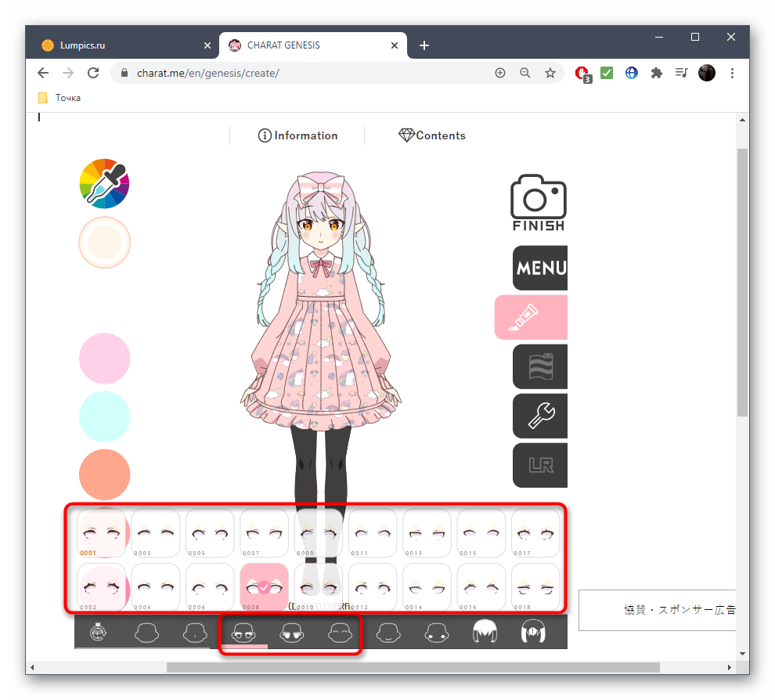
Task: Choose eye style 0017
Action: tap(535, 533)
